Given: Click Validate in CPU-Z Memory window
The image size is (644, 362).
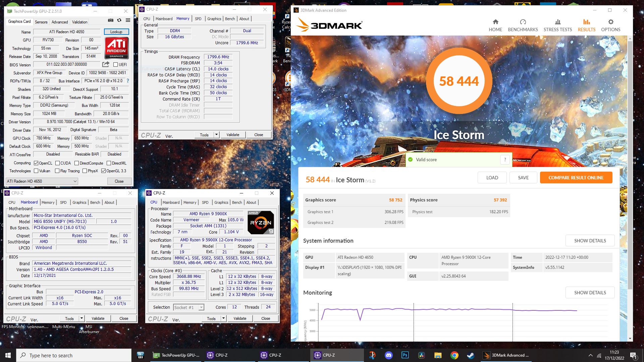Looking at the screenshot, I should click(233, 135).
